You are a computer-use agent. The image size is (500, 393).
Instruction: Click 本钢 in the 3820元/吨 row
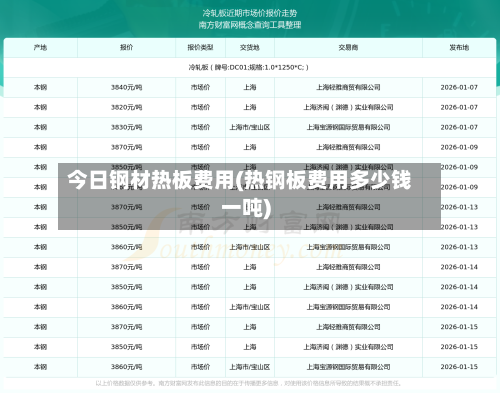point(40,107)
